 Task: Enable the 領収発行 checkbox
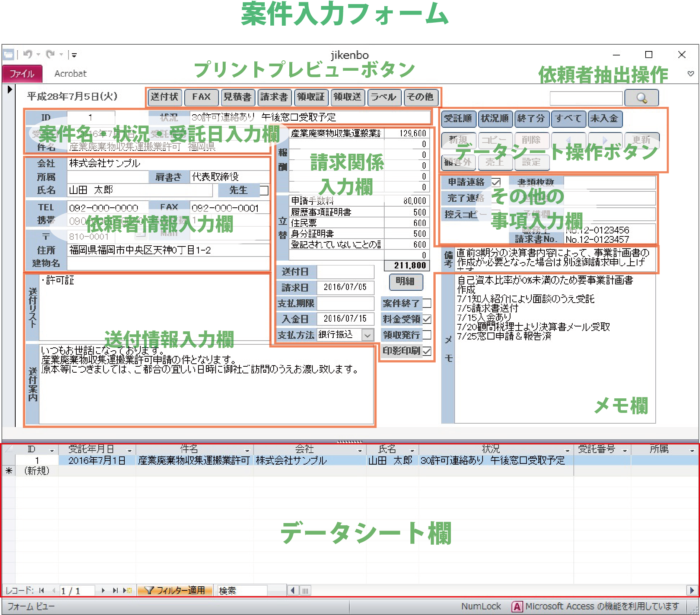pos(427,335)
